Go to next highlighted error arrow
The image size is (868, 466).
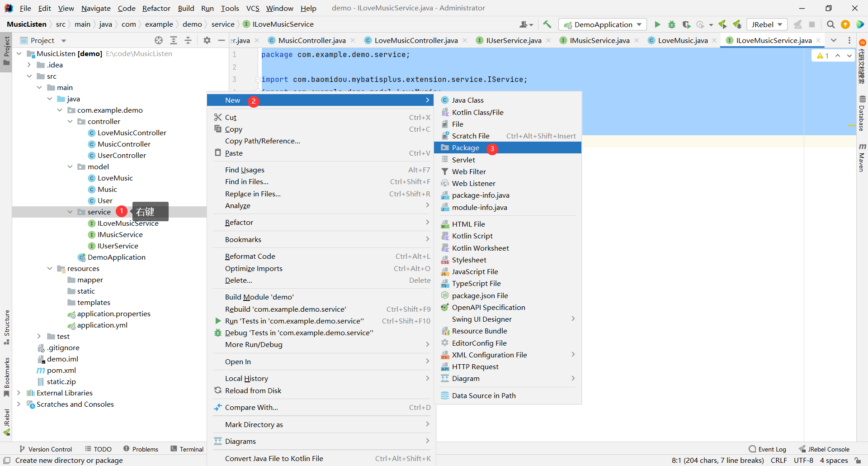click(849, 56)
